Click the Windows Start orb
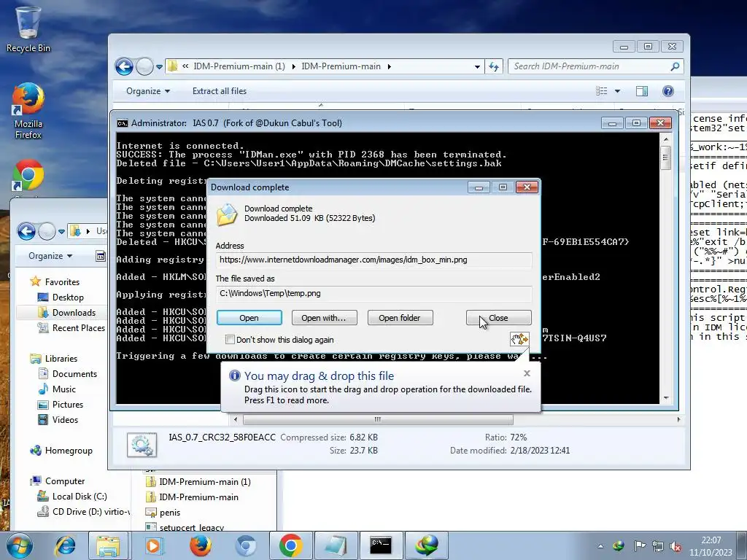 coord(18,545)
